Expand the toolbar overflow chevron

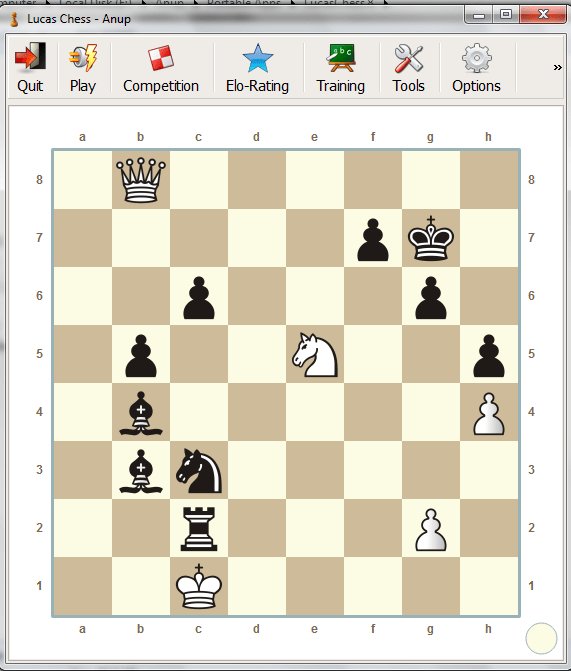pos(557,67)
